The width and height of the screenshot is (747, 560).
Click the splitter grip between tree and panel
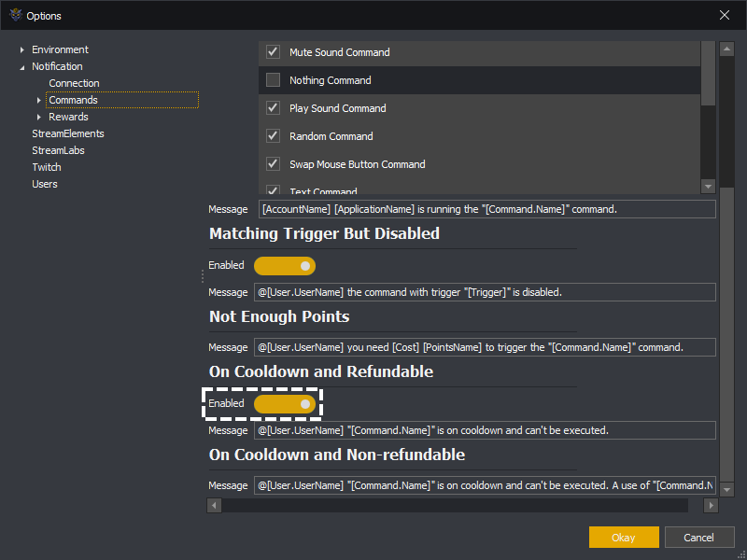point(203,276)
